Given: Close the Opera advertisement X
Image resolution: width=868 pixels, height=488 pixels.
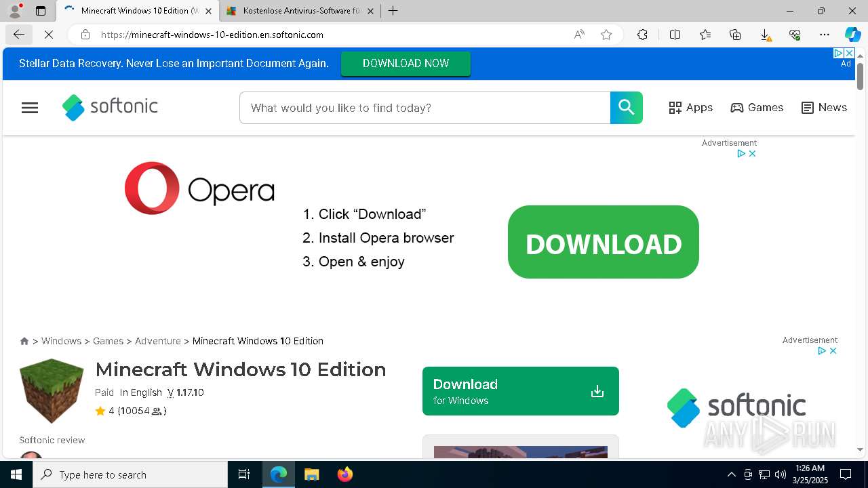Looking at the screenshot, I should pyautogui.click(x=752, y=154).
